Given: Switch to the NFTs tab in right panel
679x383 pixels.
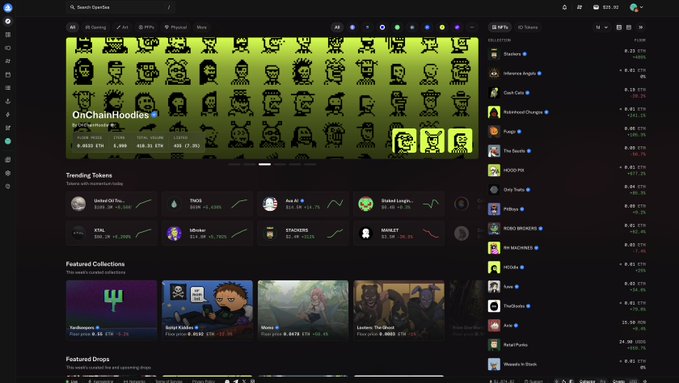Looking at the screenshot, I should (500, 27).
